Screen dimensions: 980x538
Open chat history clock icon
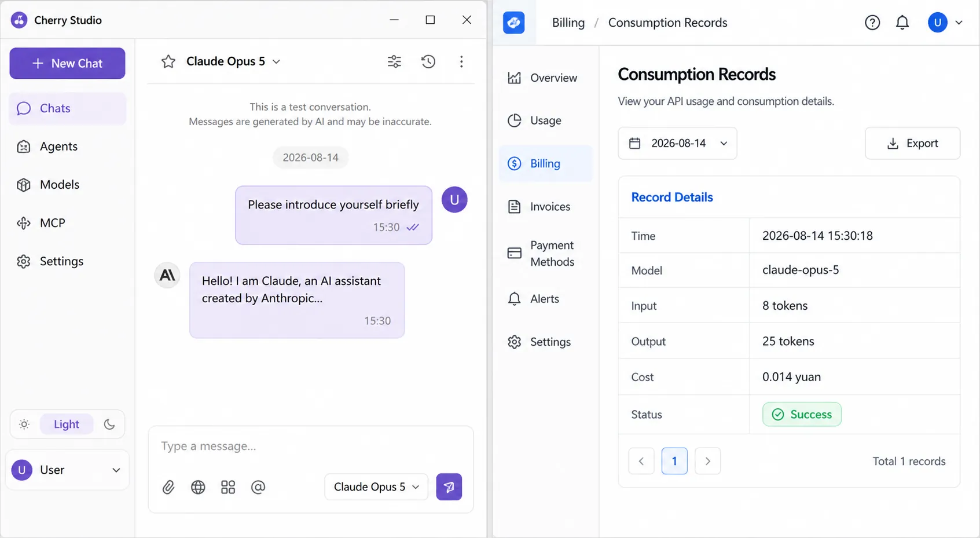click(x=428, y=61)
